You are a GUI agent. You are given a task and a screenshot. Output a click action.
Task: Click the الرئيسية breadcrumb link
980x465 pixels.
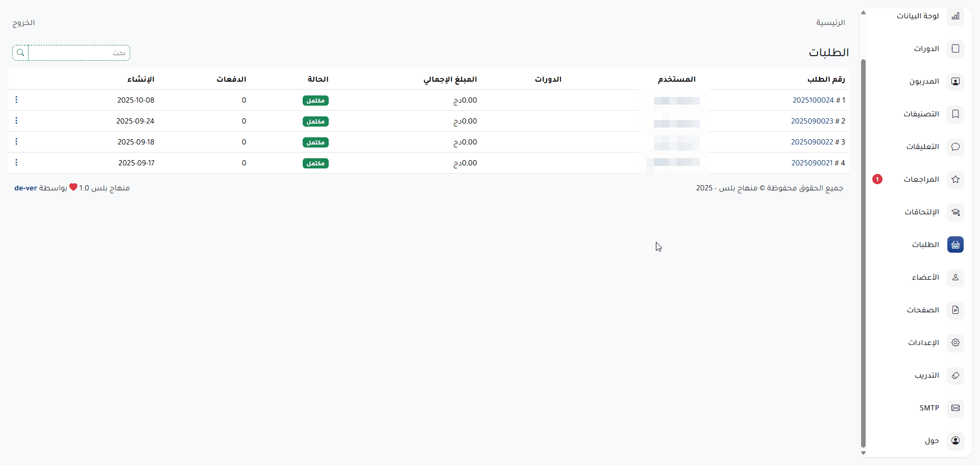point(830,23)
